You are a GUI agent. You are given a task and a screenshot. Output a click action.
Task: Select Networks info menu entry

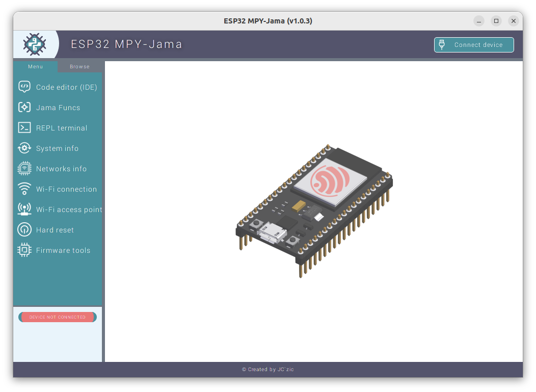tap(58, 169)
